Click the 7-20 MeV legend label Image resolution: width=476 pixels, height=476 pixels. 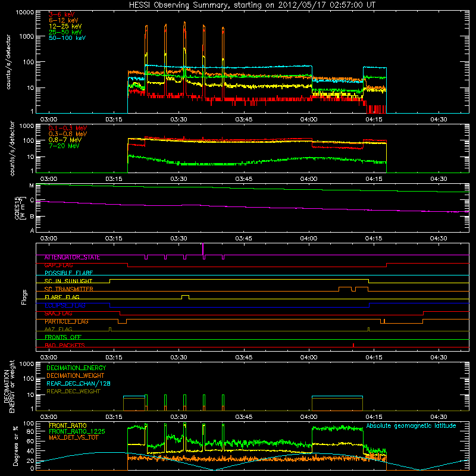click(x=64, y=146)
